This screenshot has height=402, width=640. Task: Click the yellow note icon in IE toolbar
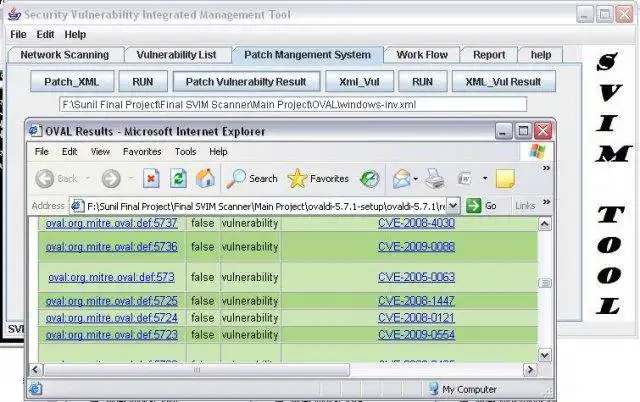tap(505, 179)
